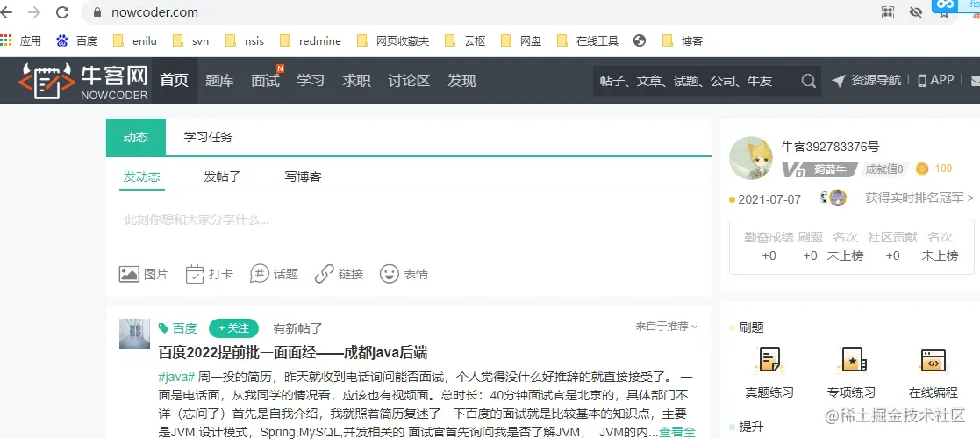980x439 pixels.
Task: Insert a 话题 hashtag topic
Action: [274, 274]
